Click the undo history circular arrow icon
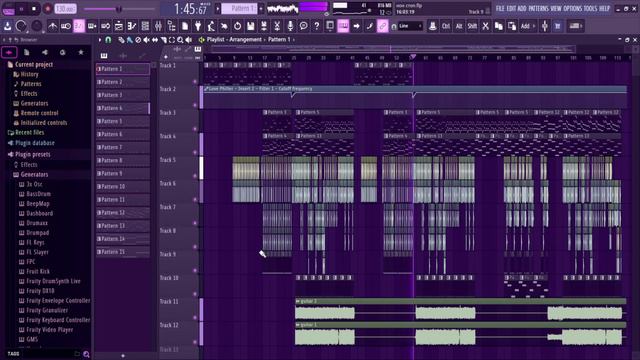The image size is (640, 360). [237, 26]
